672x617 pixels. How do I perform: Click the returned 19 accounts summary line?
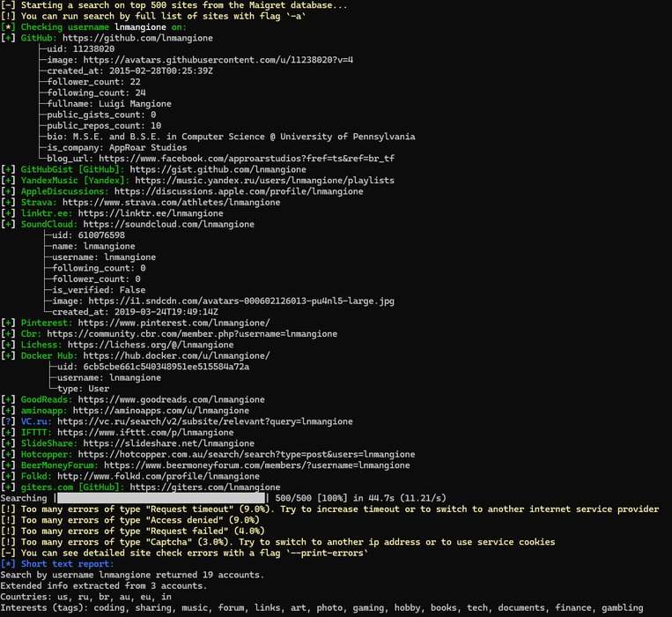click(132, 575)
